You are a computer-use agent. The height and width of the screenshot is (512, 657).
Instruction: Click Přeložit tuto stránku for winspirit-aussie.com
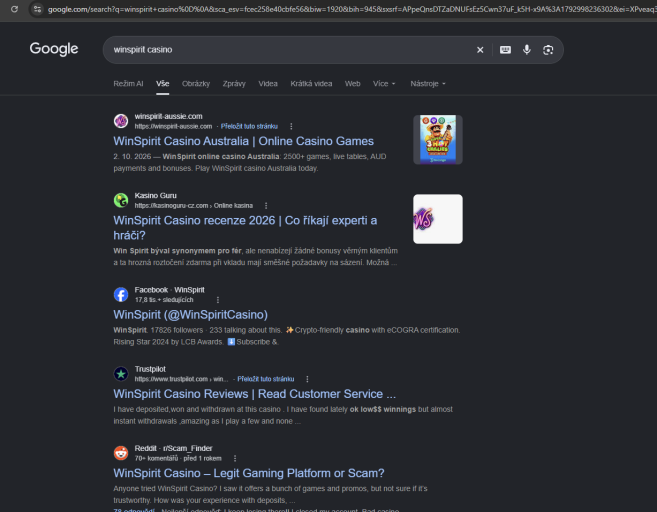pyautogui.click(x=249, y=126)
